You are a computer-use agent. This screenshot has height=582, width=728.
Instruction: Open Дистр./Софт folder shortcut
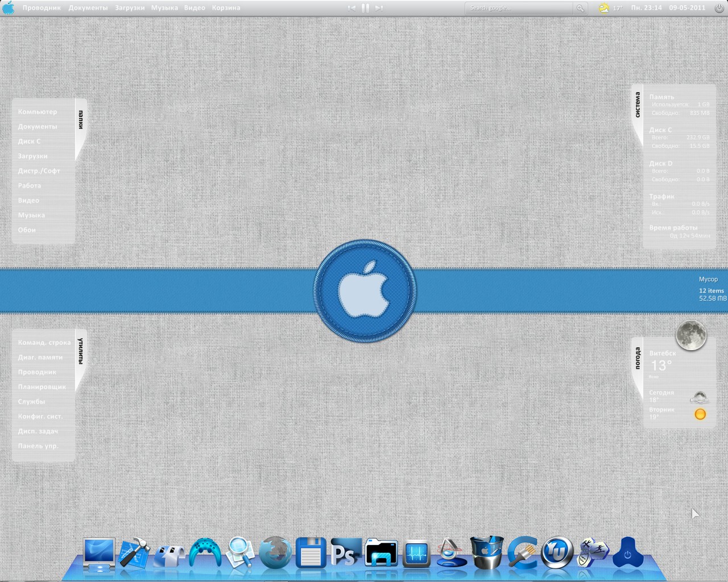coord(39,171)
